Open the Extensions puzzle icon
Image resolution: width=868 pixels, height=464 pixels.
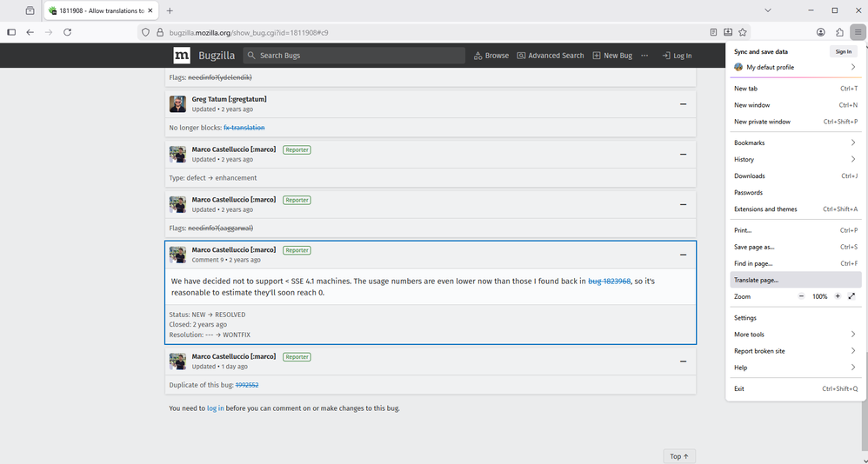tap(839, 32)
